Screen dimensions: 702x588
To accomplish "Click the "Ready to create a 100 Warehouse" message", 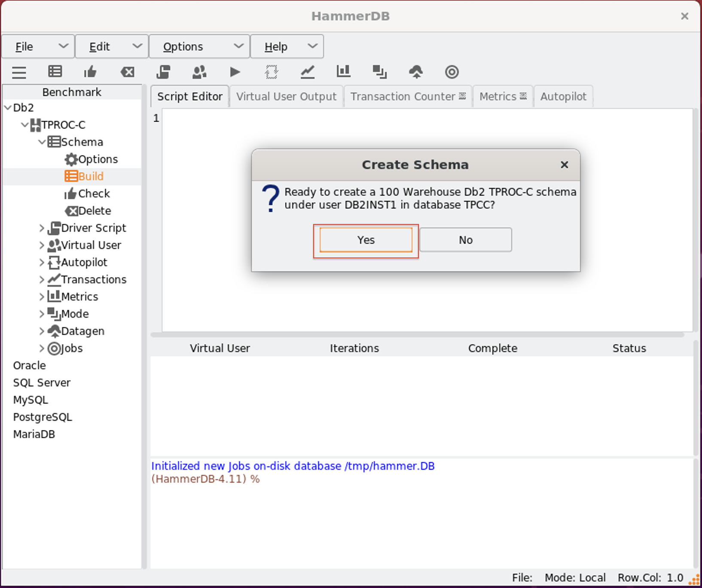I will [430, 198].
